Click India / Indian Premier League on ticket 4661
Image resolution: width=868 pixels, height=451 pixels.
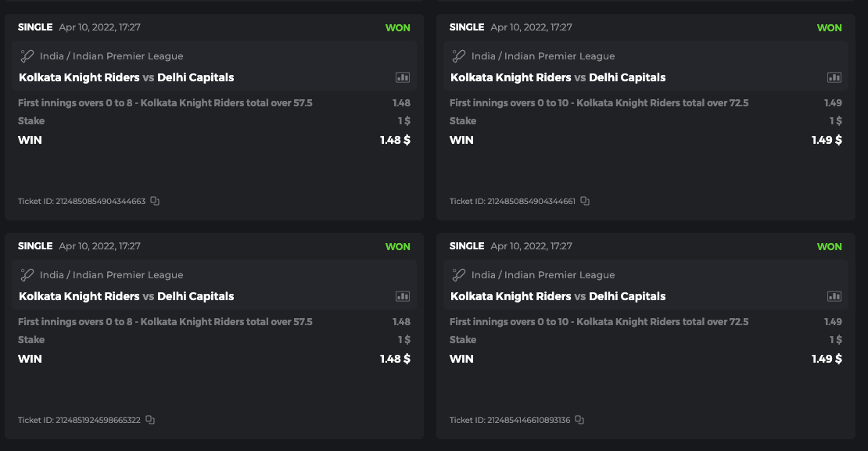tap(543, 56)
